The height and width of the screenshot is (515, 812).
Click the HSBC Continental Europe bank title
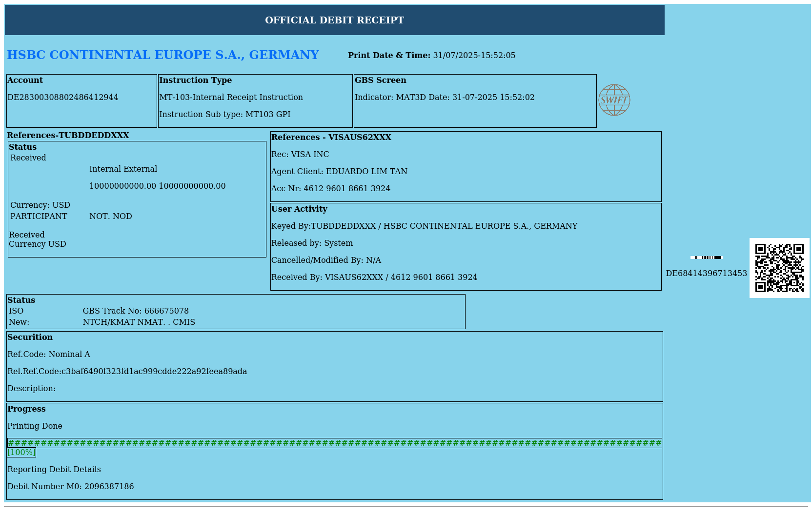pos(162,55)
